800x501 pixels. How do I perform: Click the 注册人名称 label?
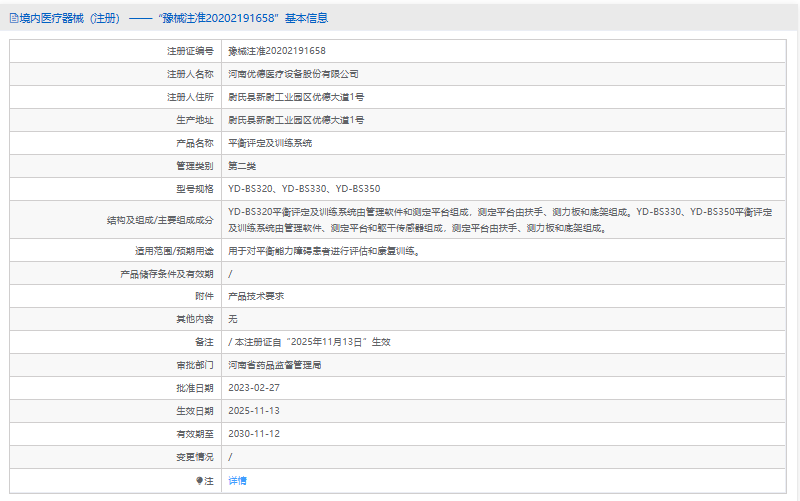tap(190, 74)
